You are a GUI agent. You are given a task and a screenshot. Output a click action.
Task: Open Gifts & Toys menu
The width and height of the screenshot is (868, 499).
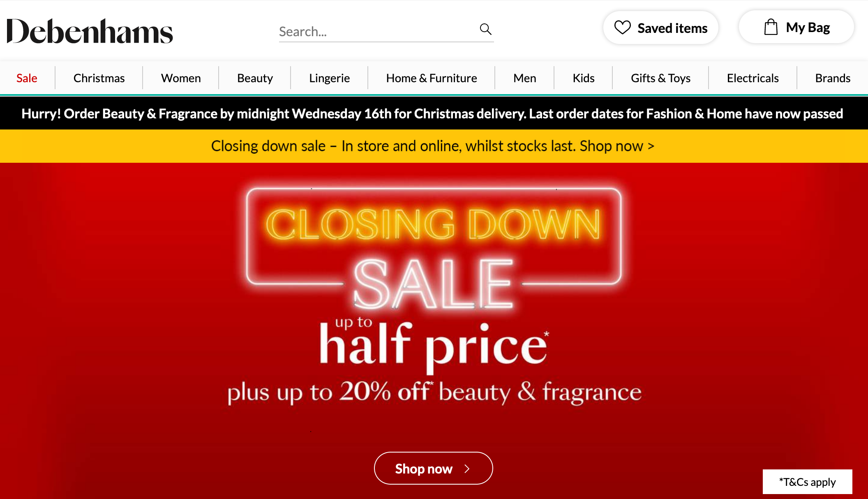pos(660,78)
